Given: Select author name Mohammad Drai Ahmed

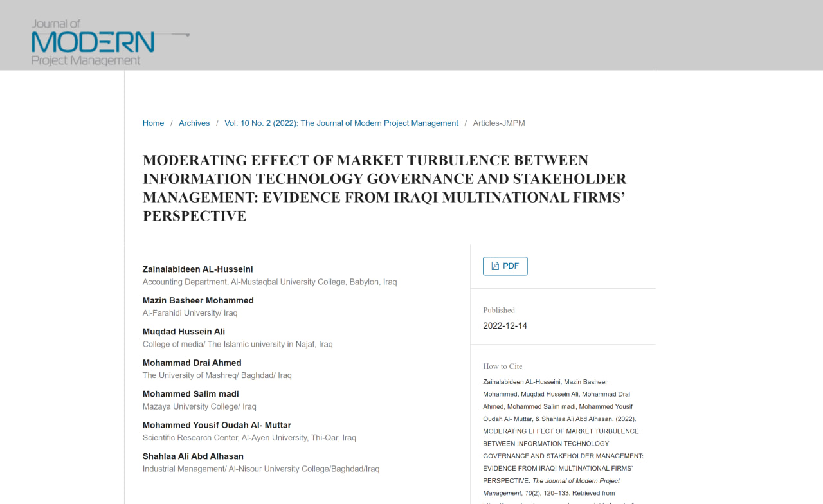Looking at the screenshot, I should click(x=192, y=363).
